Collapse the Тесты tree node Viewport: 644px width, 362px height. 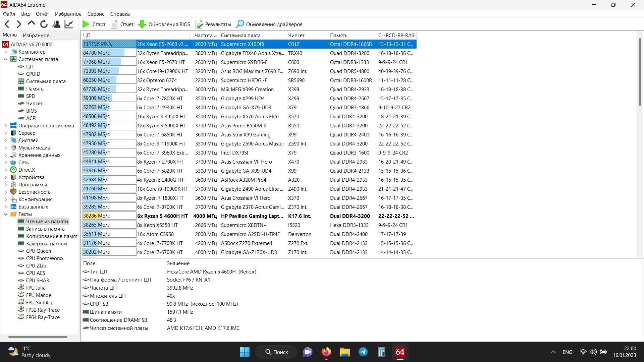click(x=6, y=214)
